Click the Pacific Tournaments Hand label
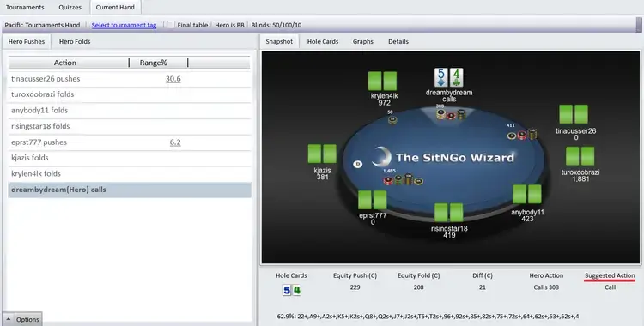This screenshot has width=644, height=326. (x=42, y=25)
